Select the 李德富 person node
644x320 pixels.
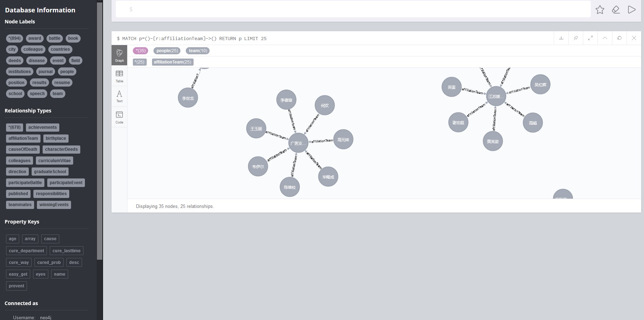click(286, 100)
